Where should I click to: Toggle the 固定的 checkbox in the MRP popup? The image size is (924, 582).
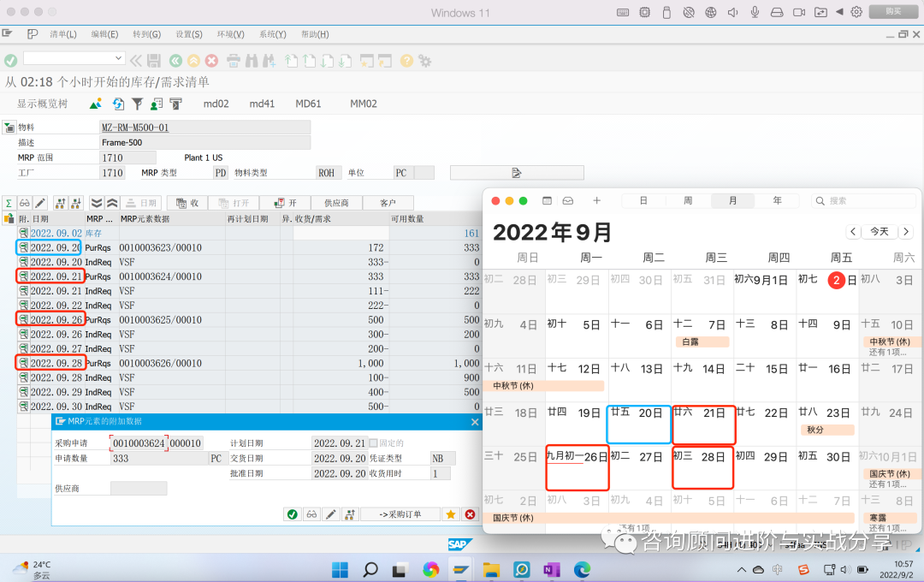(x=373, y=442)
